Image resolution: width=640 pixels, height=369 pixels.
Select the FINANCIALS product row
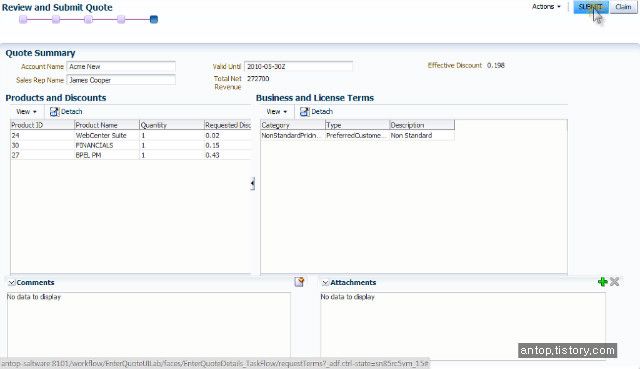pos(131,145)
